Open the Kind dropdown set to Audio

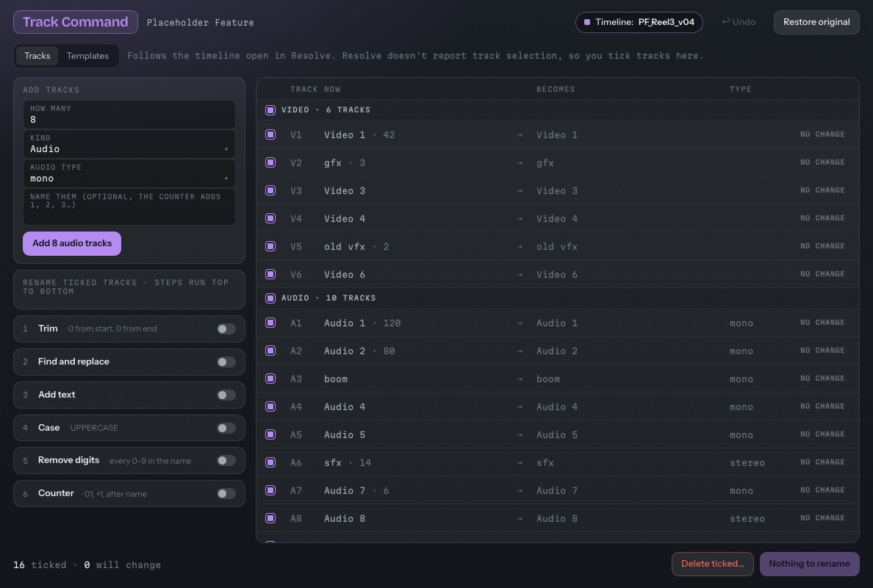point(129,144)
